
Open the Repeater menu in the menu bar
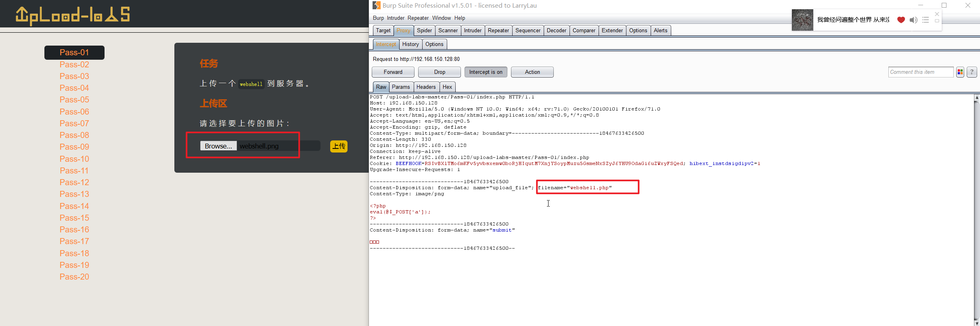click(x=418, y=18)
